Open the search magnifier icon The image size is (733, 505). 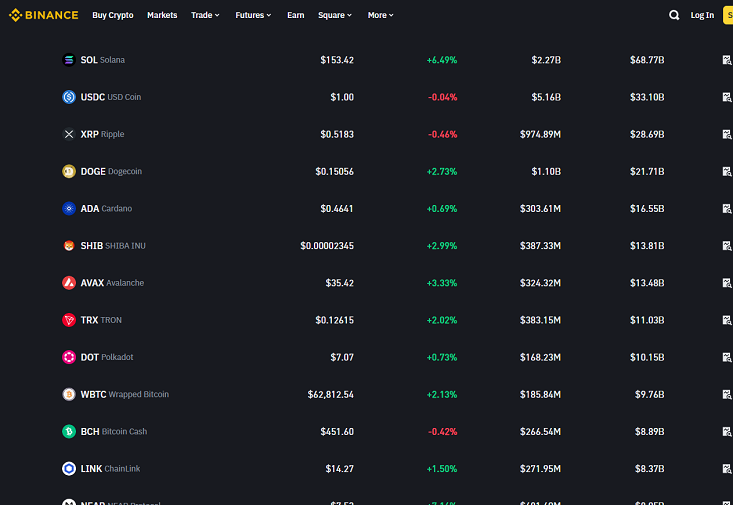pos(674,15)
